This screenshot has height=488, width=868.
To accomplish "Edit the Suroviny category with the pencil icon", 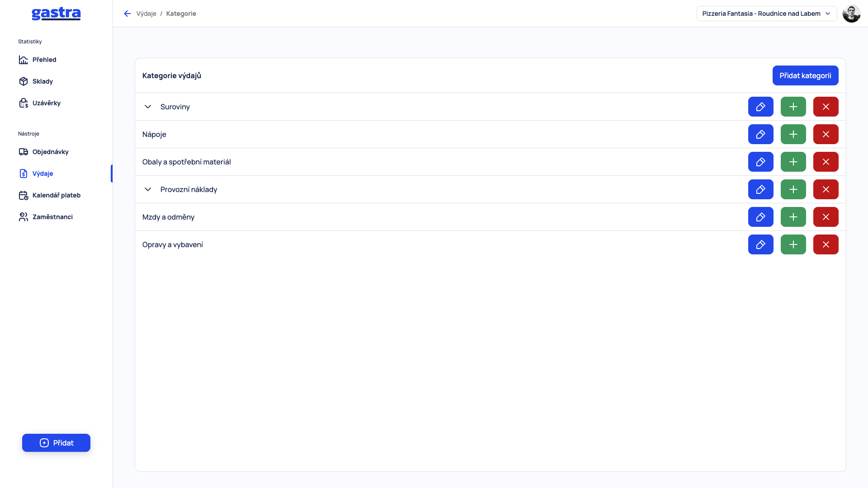I will pyautogui.click(x=760, y=107).
